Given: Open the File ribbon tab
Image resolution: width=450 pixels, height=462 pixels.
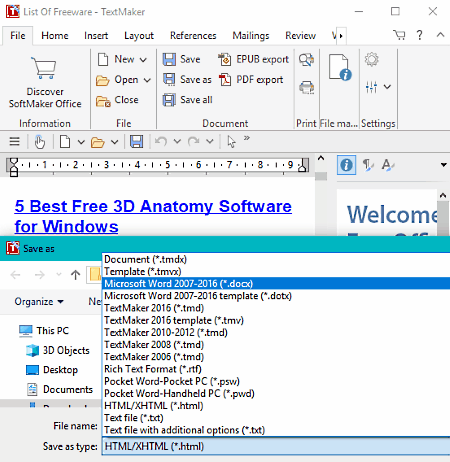Looking at the screenshot, I should tap(18, 36).
